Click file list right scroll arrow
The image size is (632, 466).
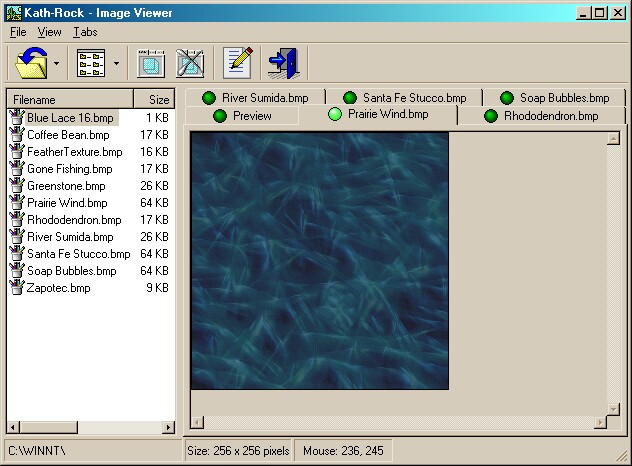tap(168, 427)
